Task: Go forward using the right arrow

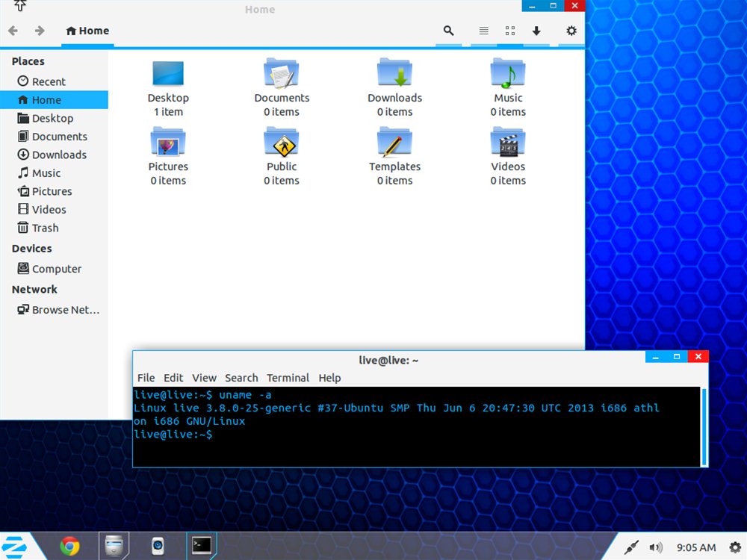Action: click(x=40, y=31)
